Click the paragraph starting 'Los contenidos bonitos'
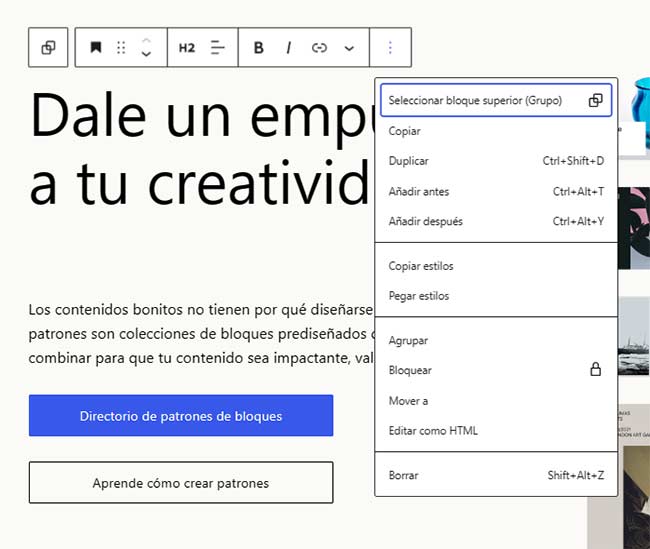This screenshot has height=549, width=650. tap(201, 334)
